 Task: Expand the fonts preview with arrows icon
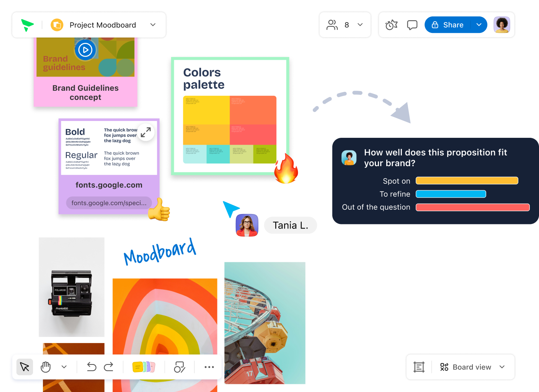(146, 132)
